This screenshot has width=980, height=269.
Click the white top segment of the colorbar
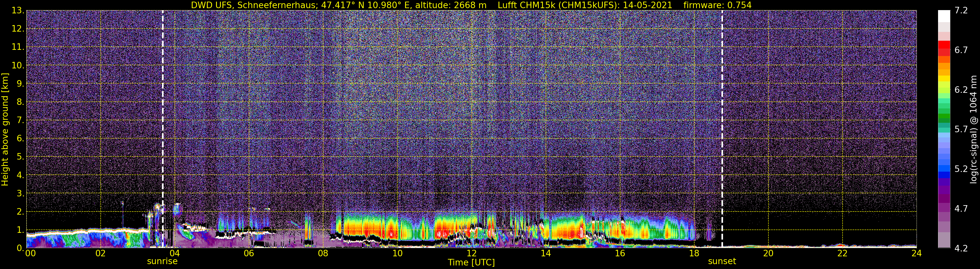pos(944,16)
